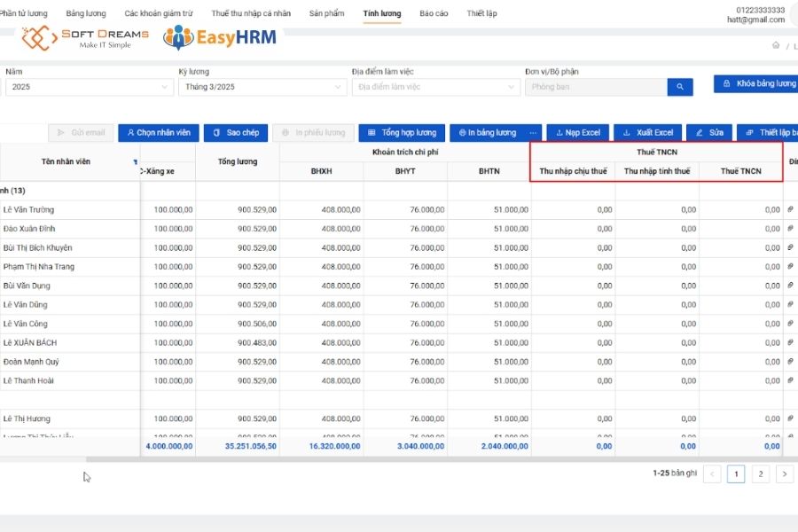798x532 pixels.
Task: Go to page 2 of records
Action: click(761, 474)
